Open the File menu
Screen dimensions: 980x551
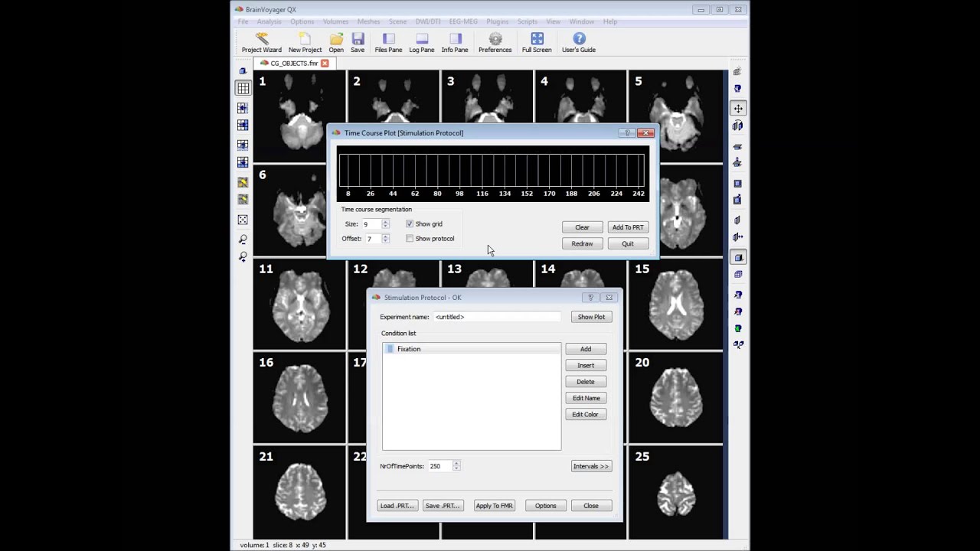click(243, 21)
